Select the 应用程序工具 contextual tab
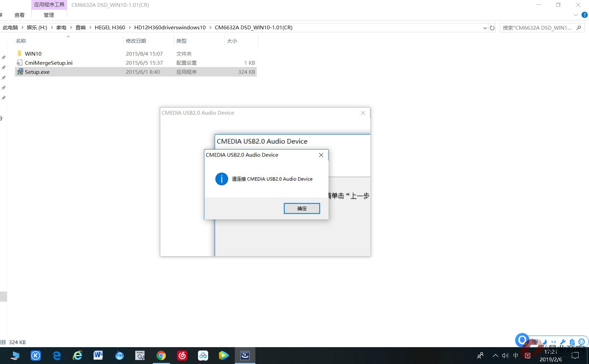This screenshot has height=364, width=589. (49, 5)
